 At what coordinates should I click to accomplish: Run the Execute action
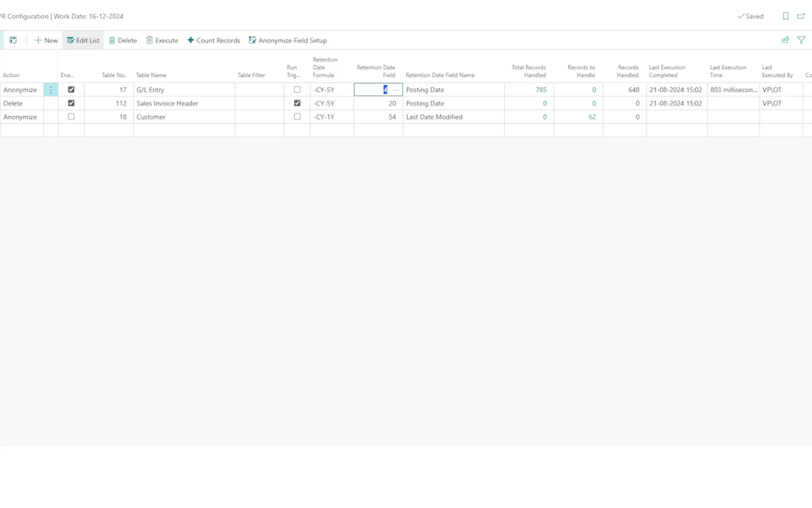click(x=162, y=40)
